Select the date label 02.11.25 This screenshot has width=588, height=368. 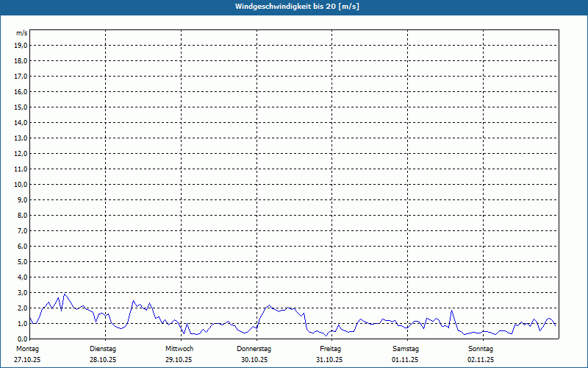(x=481, y=360)
